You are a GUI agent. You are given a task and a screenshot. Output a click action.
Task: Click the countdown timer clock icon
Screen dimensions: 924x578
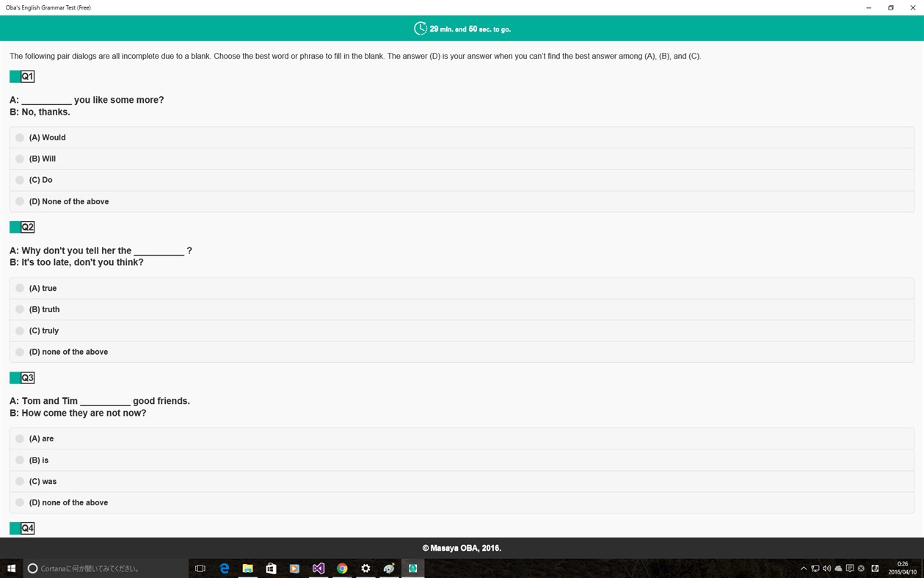point(421,28)
